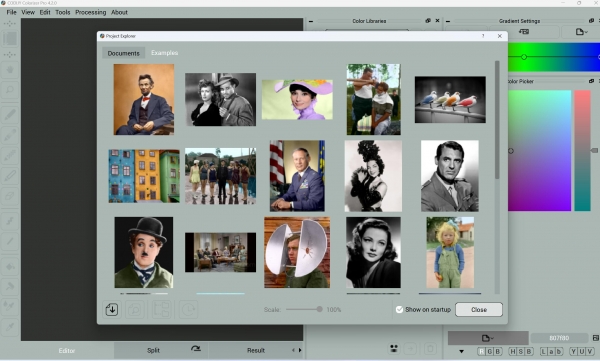Adjust the Scale slider handle
The width and height of the screenshot is (600, 361).
point(320,309)
